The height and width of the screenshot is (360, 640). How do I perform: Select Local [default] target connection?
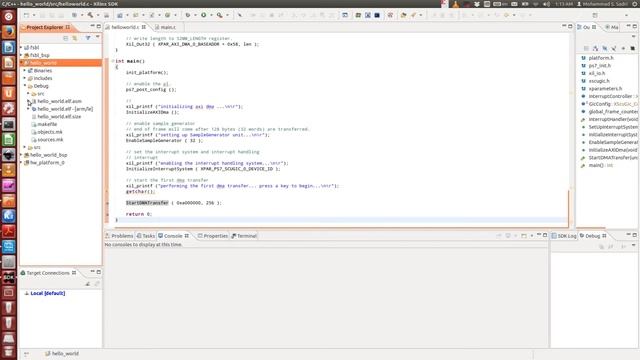coord(47,293)
